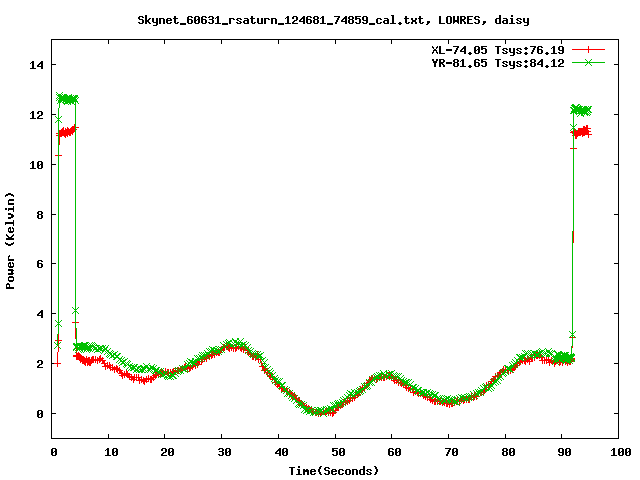Select the legend entry XL-74.05 Tsys:76.19

point(498,50)
